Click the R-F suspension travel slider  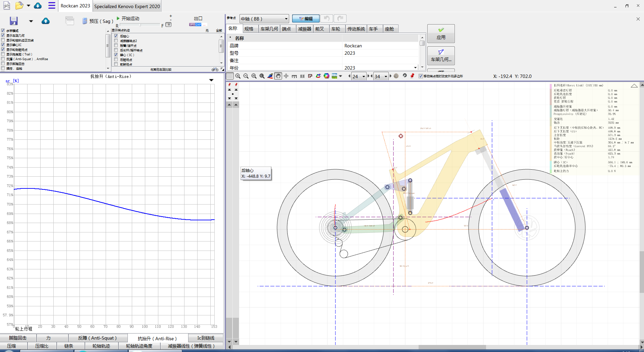coord(140,25)
